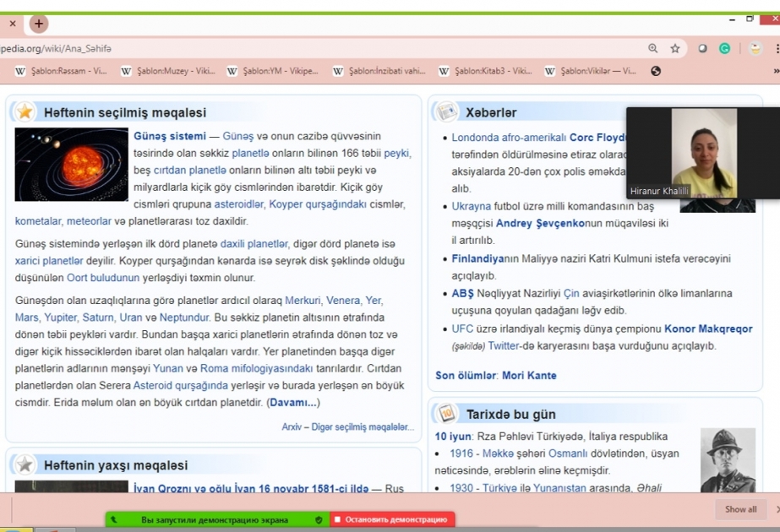780x532 pixels.
Task: Click Show all in the downloads bar
Action: click(x=740, y=509)
